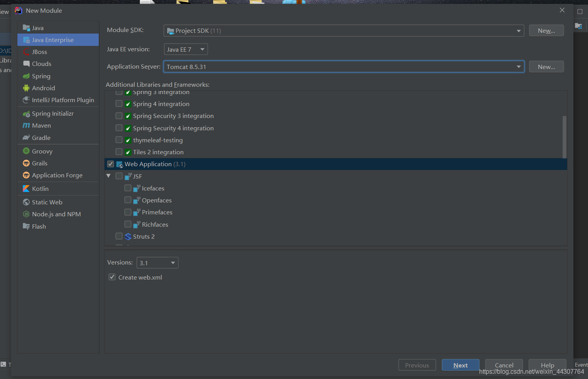The image size is (588, 379).
Task: Select the Openfaces row text
Action: 157,200
